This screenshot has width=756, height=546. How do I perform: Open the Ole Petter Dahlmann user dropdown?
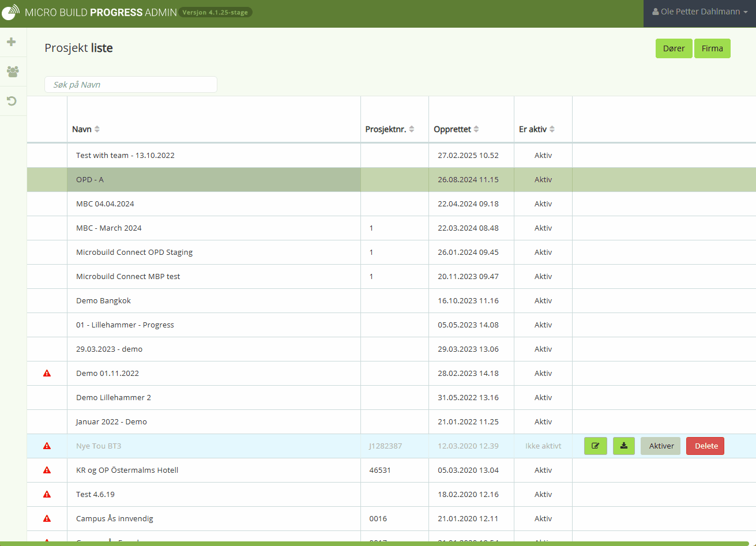click(699, 12)
